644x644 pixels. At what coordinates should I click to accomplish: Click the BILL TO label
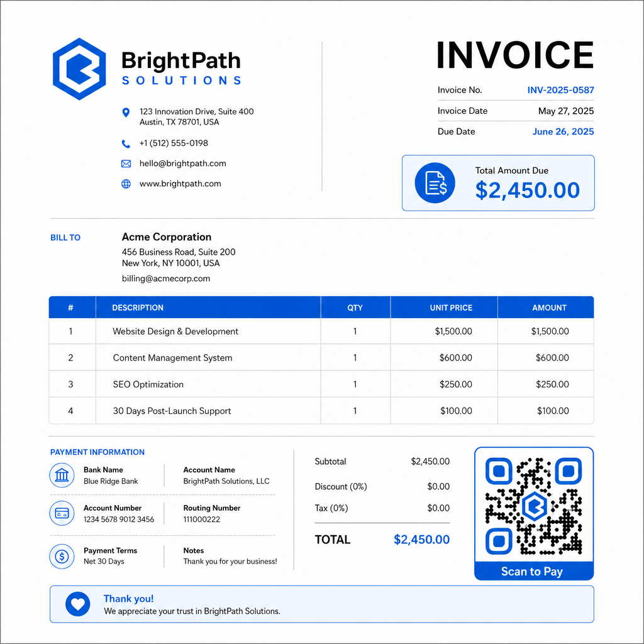point(65,237)
